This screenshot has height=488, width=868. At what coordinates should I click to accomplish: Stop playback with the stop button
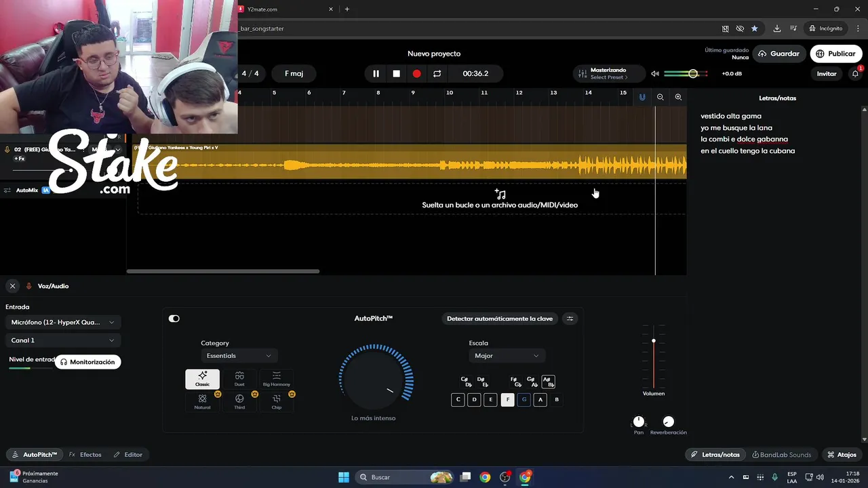396,73
